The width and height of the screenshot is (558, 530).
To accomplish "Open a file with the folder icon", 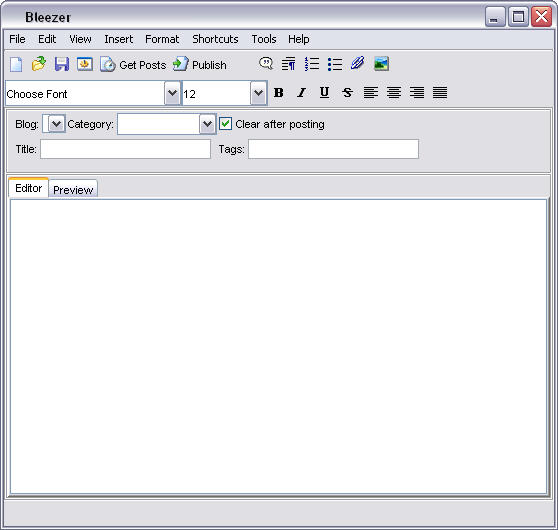I will pos(39,64).
